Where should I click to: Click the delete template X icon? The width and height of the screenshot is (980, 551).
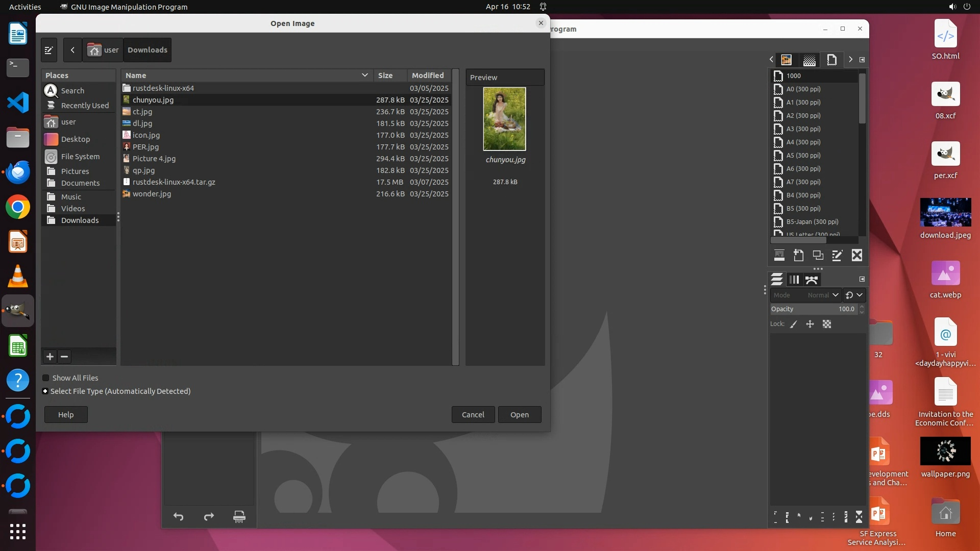tap(857, 256)
